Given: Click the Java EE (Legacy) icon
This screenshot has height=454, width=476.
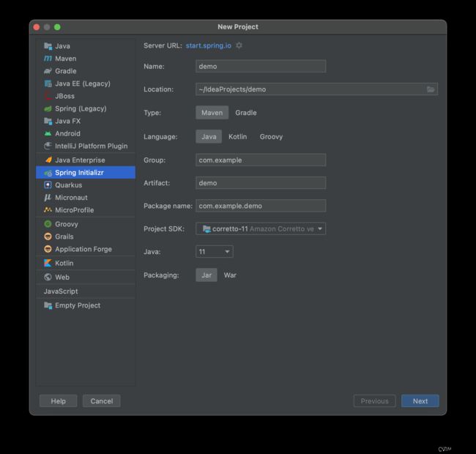Looking at the screenshot, I should click(x=48, y=83).
